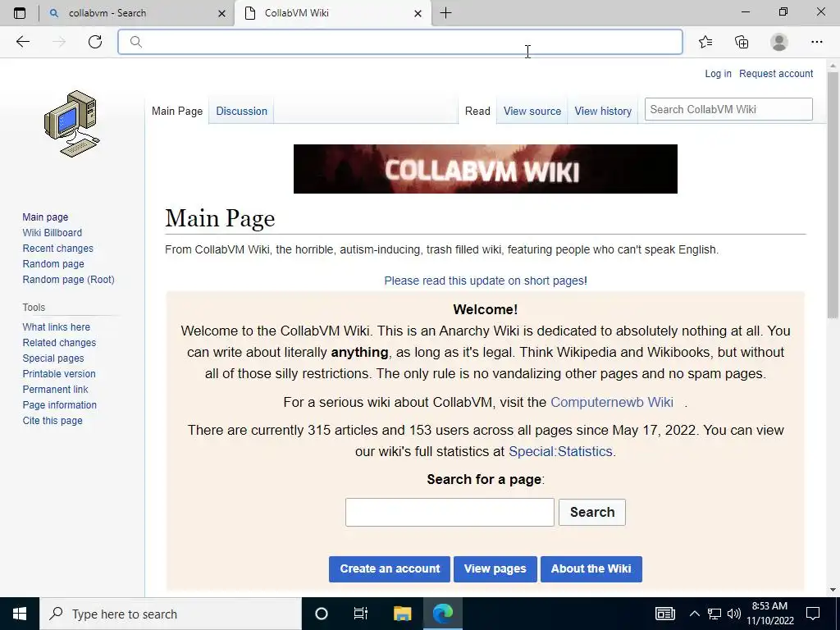The height and width of the screenshot is (630, 840).
Task: Open the Edge settings and more menu
Action: (x=816, y=42)
